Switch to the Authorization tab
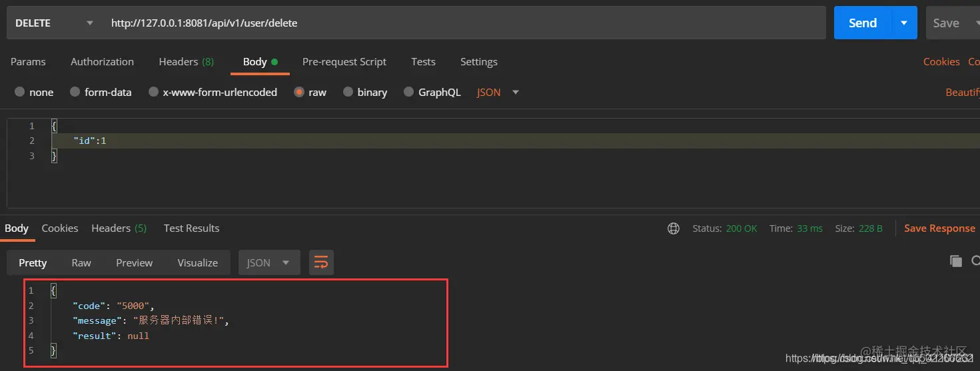 coord(102,61)
